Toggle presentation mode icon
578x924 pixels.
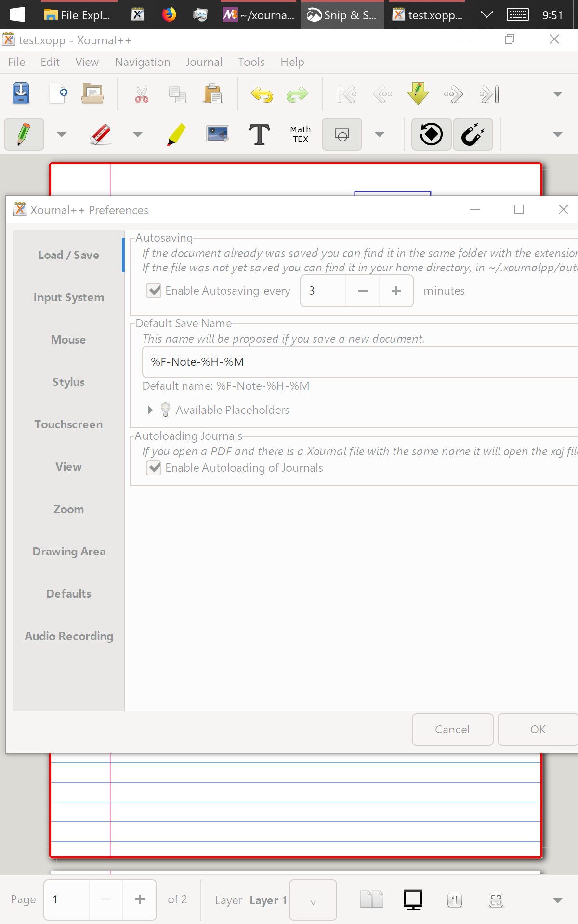click(413, 899)
